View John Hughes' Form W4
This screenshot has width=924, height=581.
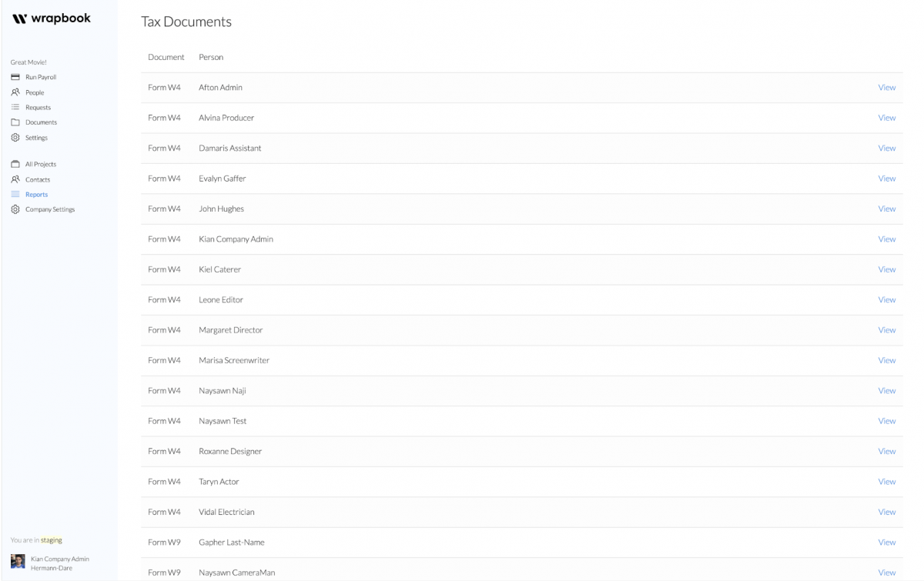click(887, 209)
